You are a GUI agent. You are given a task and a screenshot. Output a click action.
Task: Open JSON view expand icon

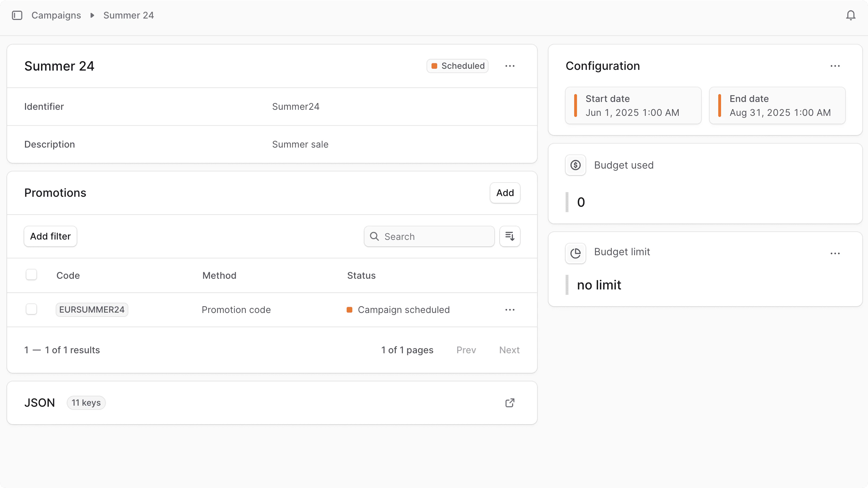[510, 403]
